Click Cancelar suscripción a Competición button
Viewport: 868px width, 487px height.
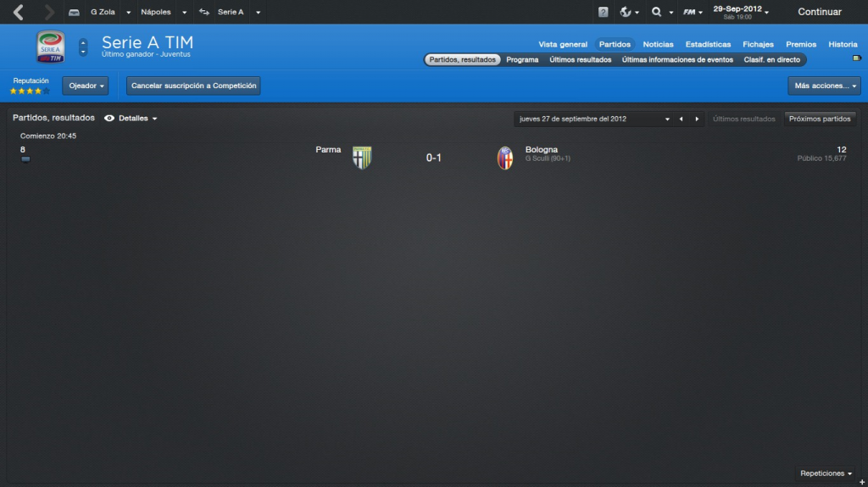(194, 86)
